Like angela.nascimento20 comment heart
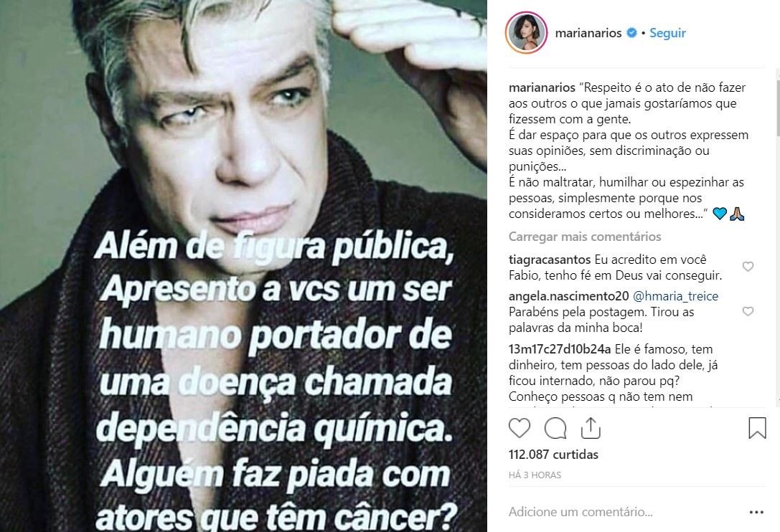Viewport: 780px width, 532px height. pos(748,311)
